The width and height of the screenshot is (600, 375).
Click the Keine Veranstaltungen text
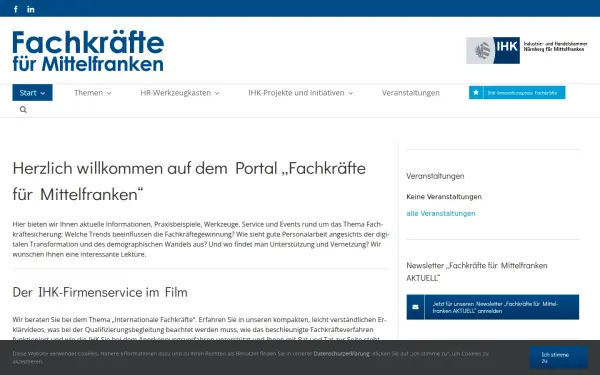tap(444, 197)
